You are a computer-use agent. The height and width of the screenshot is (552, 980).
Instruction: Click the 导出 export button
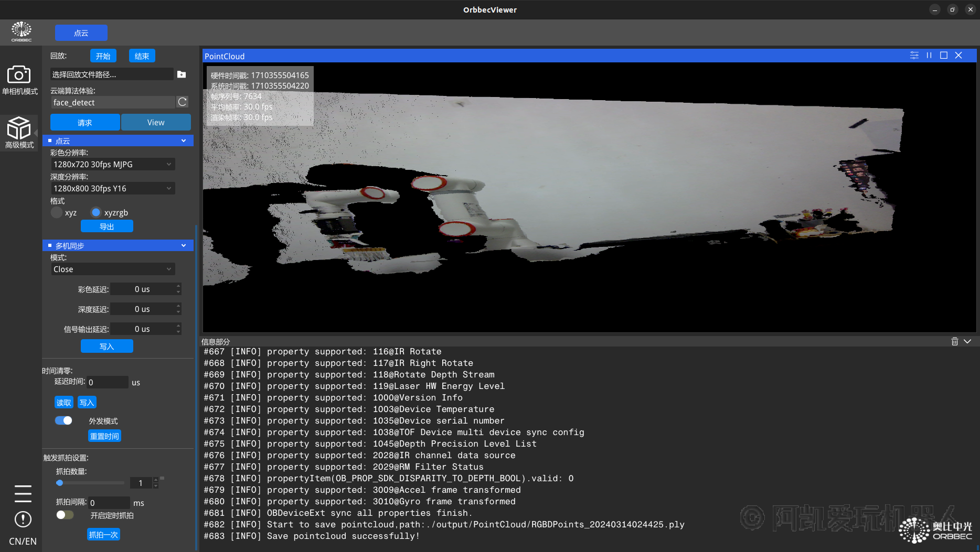106,226
